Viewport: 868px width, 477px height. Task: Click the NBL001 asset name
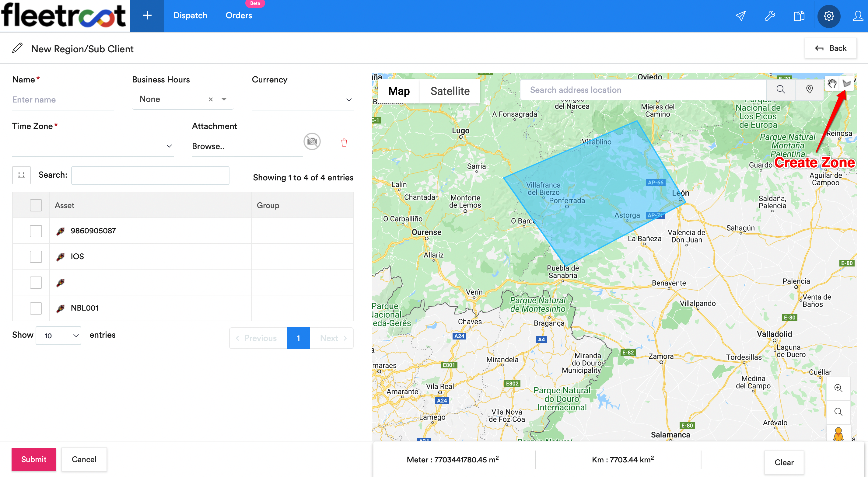84,308
